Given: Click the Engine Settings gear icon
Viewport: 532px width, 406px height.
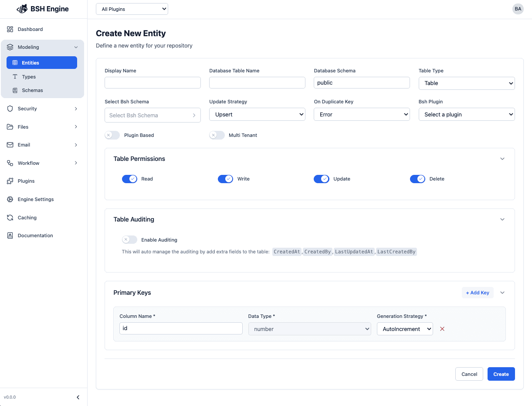Looking at the screenshot, I should click(10, 199).
